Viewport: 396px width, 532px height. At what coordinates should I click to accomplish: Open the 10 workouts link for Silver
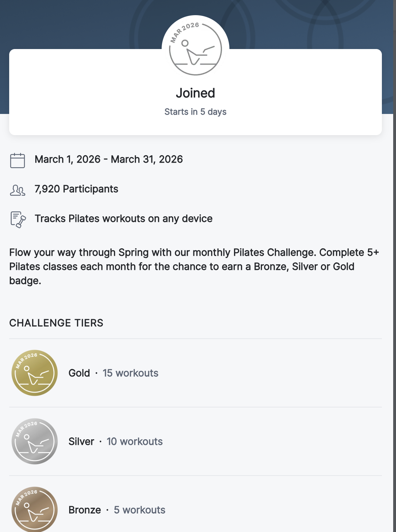[134, 441]
